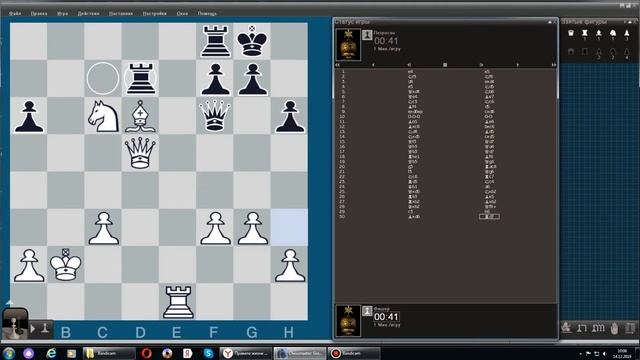Click the captured black queen icon

click(x=571, y=51)
